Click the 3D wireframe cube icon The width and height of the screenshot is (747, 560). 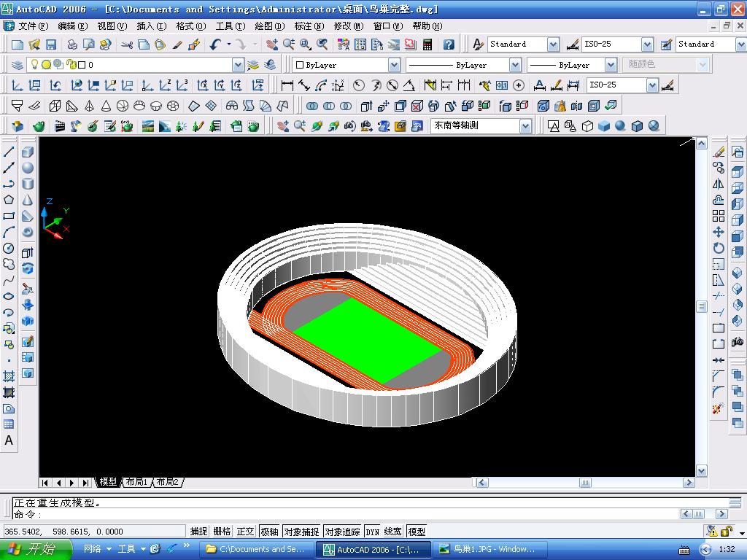[x=587, y=125]
